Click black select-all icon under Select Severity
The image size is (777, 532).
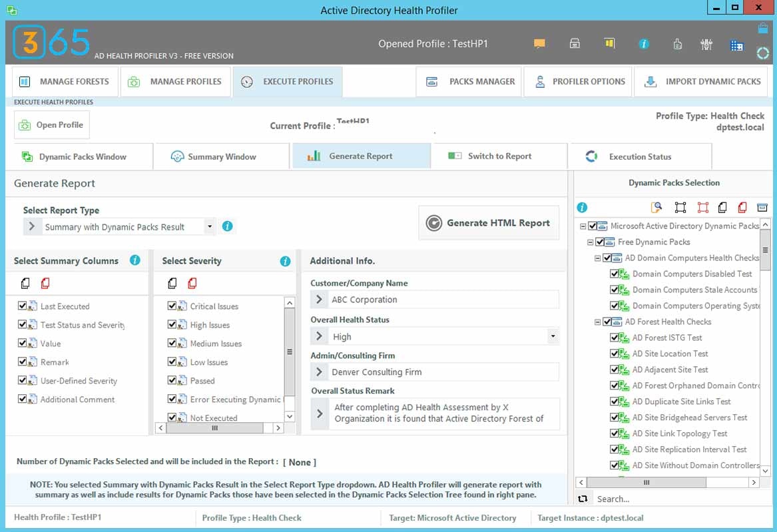(172, 283)
